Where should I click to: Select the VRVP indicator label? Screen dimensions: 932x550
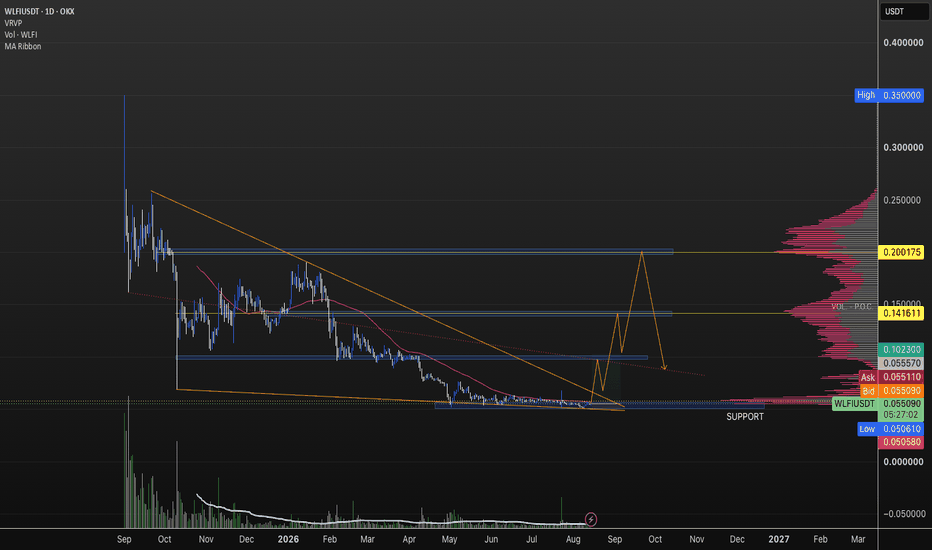coord(13,23)
